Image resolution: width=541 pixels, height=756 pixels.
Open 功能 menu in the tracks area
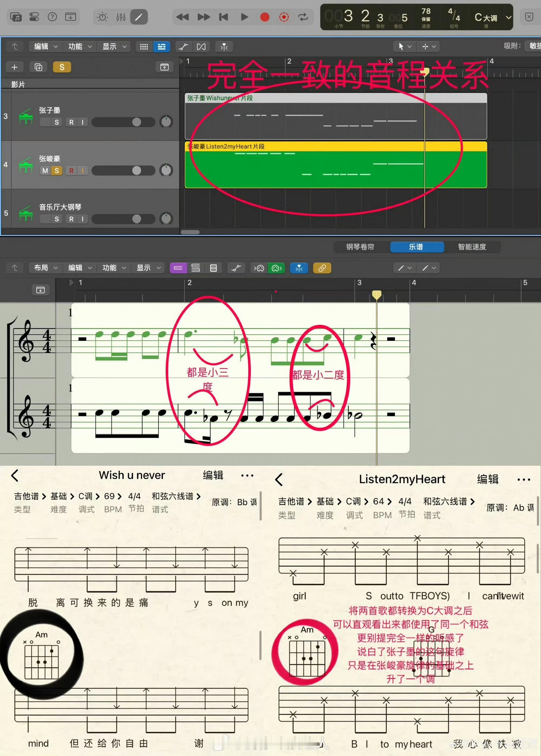(80, 46)
